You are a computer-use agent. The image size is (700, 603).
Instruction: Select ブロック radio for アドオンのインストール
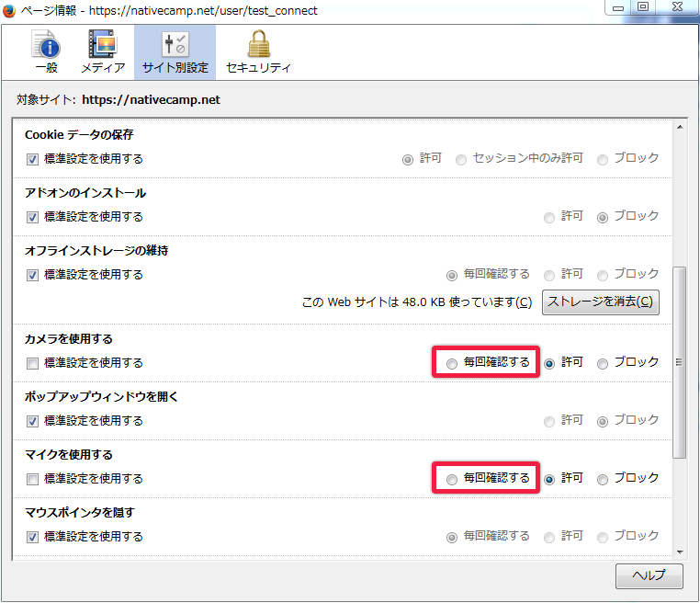pos(603,218)
